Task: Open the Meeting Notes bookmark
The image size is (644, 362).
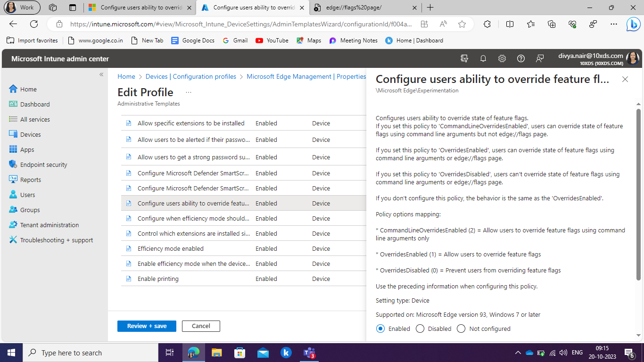Action: pyautogui.click(x=354, y=41)
